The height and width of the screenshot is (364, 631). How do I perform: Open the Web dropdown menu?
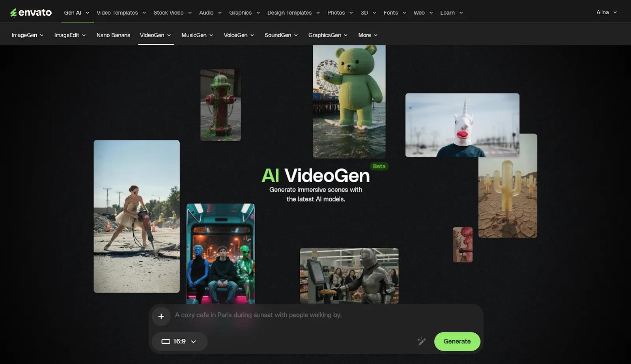tap(423, 13)
